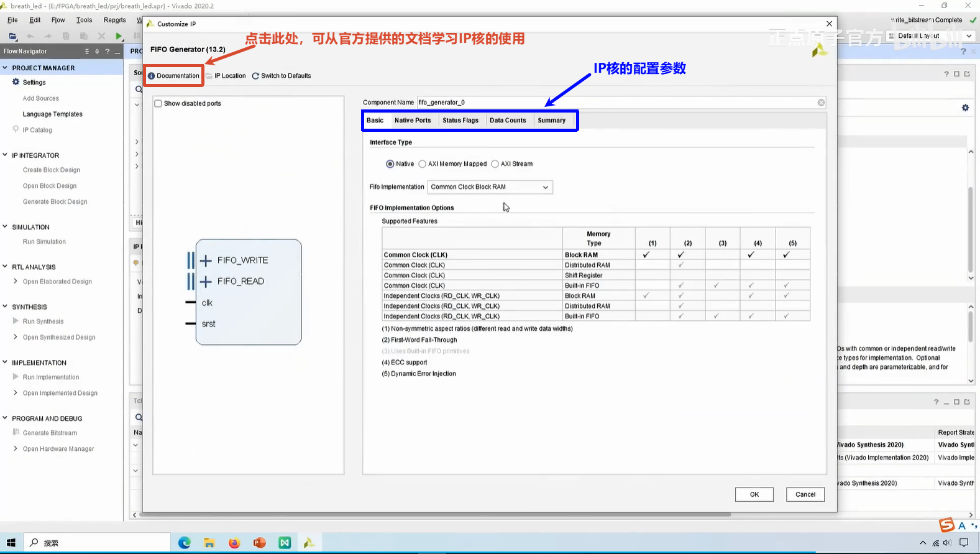This screenshot has height=554, width=980.
Task: Open the Documentation link in Customize IP
Action: [x=173, y=76]
